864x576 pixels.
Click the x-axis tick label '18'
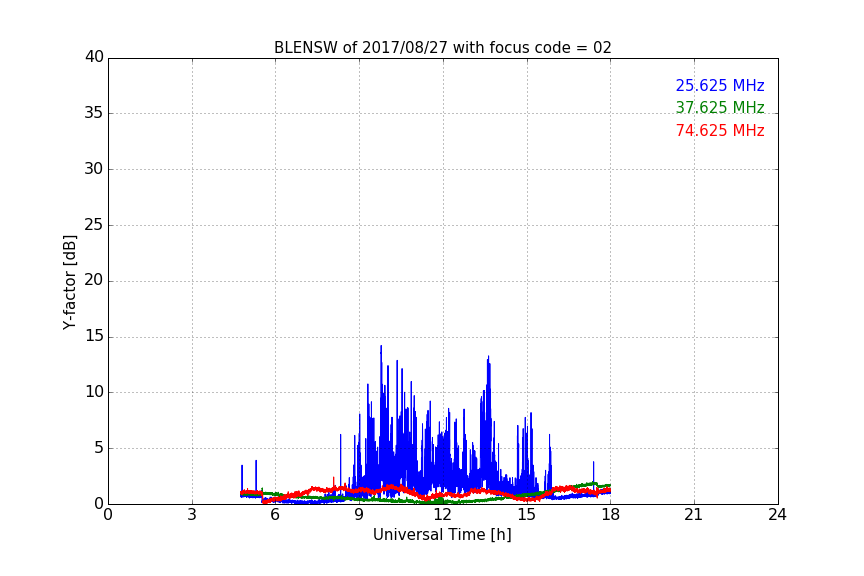pos(611,515)
